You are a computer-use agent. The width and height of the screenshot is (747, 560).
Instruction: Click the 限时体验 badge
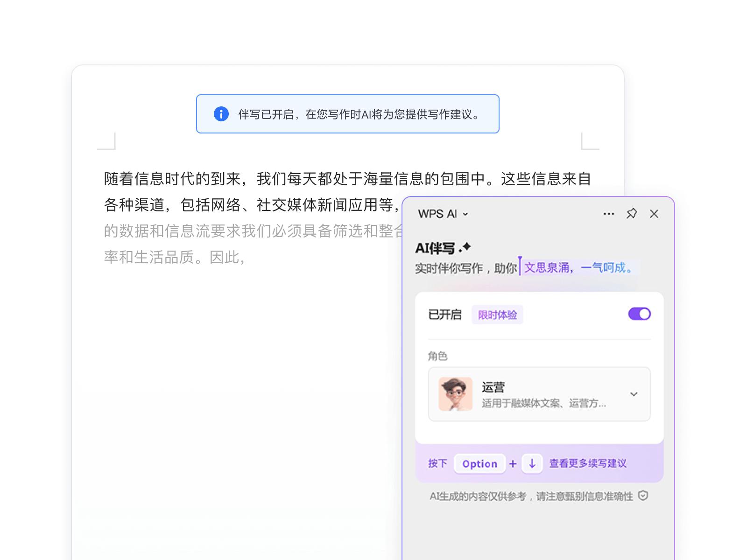click(497, 315)
